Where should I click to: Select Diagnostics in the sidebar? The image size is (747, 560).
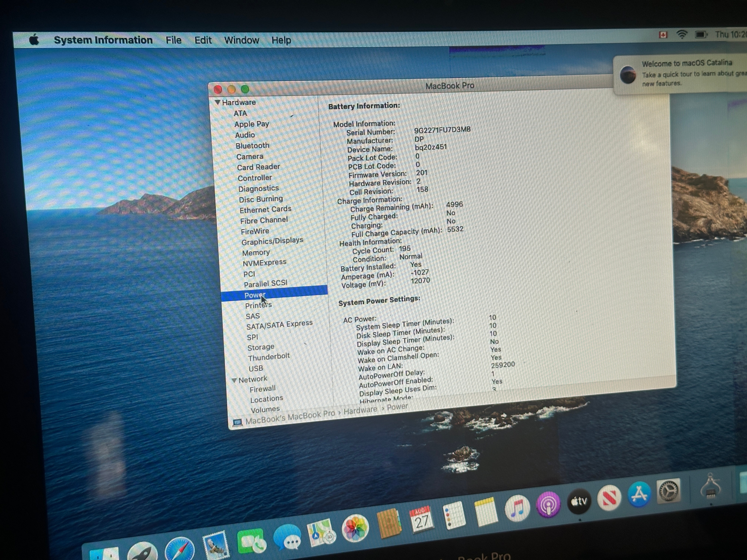(x=259, y=188)
